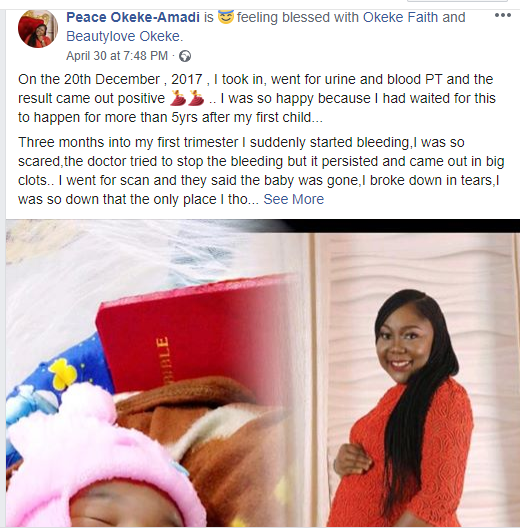The width and height of the screenshot is (520, 532).
Task: Select paragraph beginning Three months into
Action: point(261,171)
